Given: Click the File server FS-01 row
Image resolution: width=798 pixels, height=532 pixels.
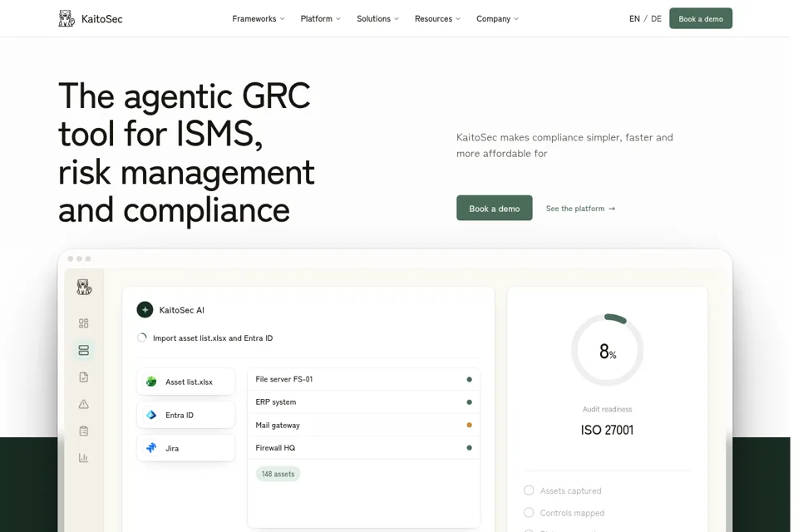Looking at the screenshot, I should [363, 379].
